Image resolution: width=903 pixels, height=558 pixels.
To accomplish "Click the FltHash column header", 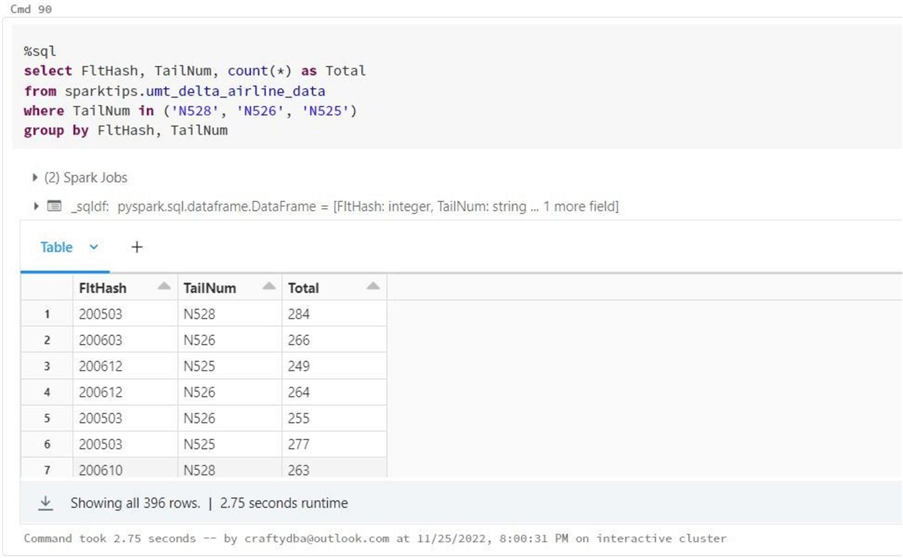I will coord(103,288).
